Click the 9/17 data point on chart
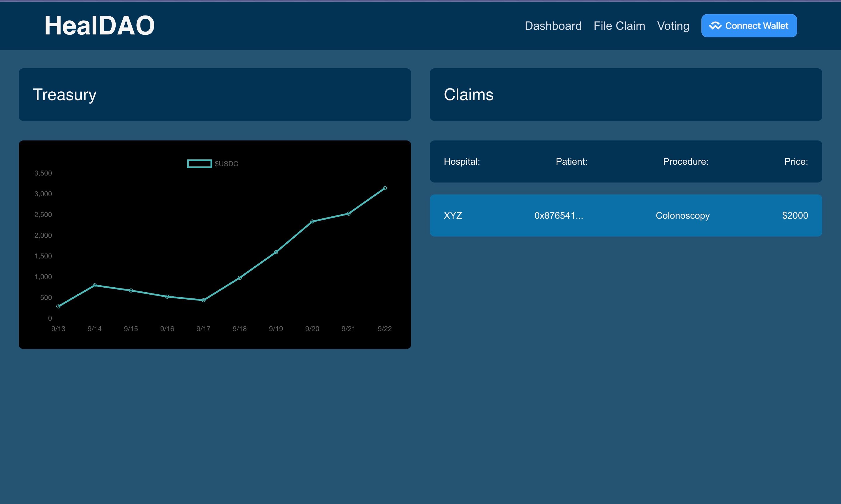 203,300
